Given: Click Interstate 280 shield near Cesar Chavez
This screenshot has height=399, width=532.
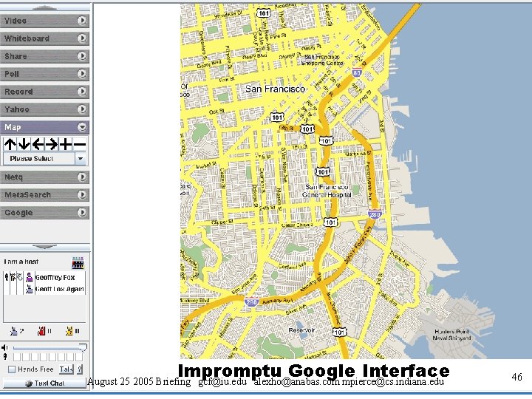Looking at the screenshot, I should [375, 214].
